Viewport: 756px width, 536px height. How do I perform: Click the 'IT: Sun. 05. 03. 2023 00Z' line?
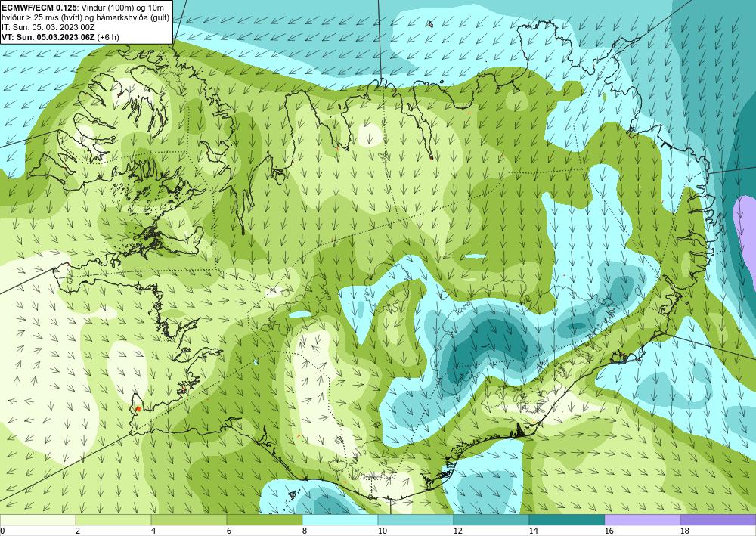48,27
